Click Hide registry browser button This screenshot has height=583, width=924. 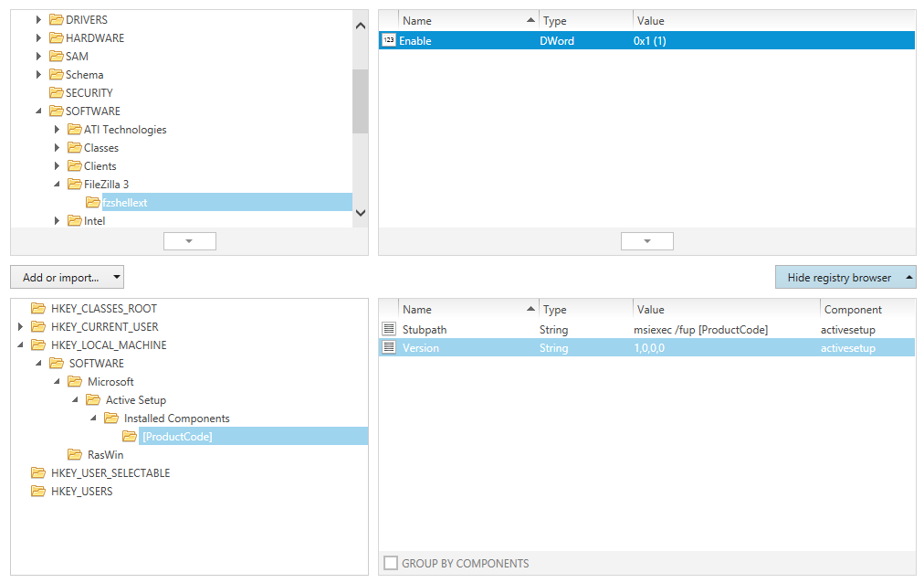[845, 278]
